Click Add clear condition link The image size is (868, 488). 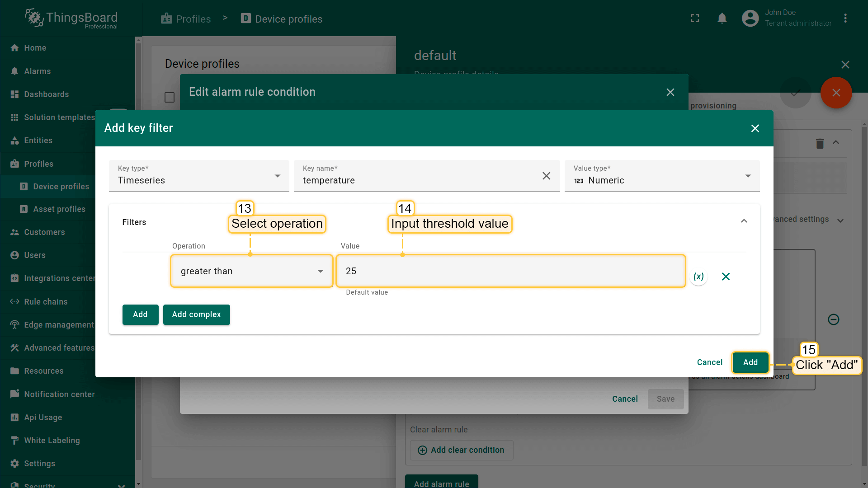(x=461, y=450)
